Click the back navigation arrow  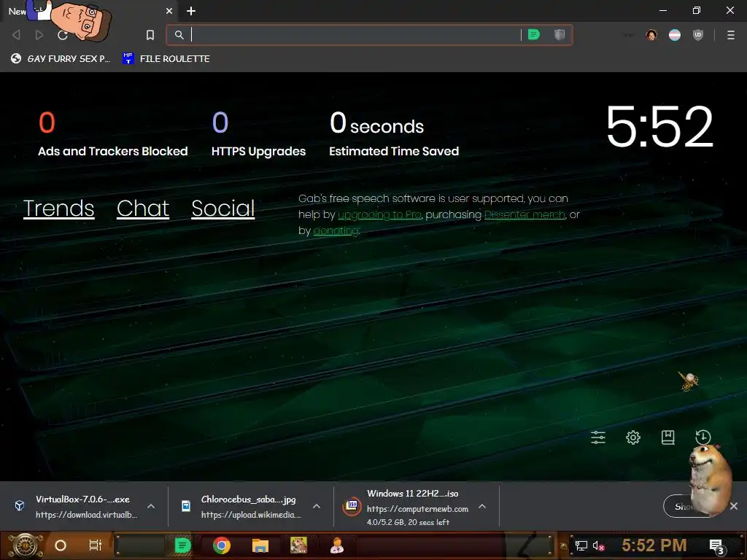pyautogui.click(x=16, y=35)
